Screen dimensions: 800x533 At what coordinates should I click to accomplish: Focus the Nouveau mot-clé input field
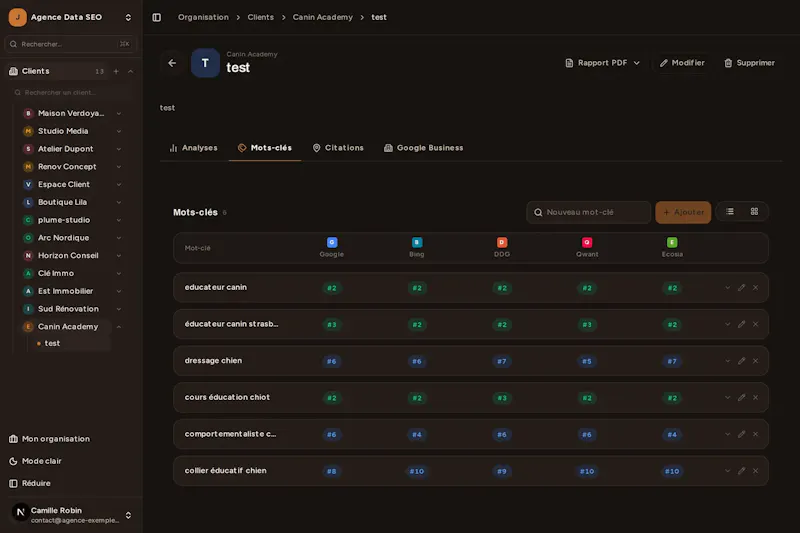pos(588,212)
